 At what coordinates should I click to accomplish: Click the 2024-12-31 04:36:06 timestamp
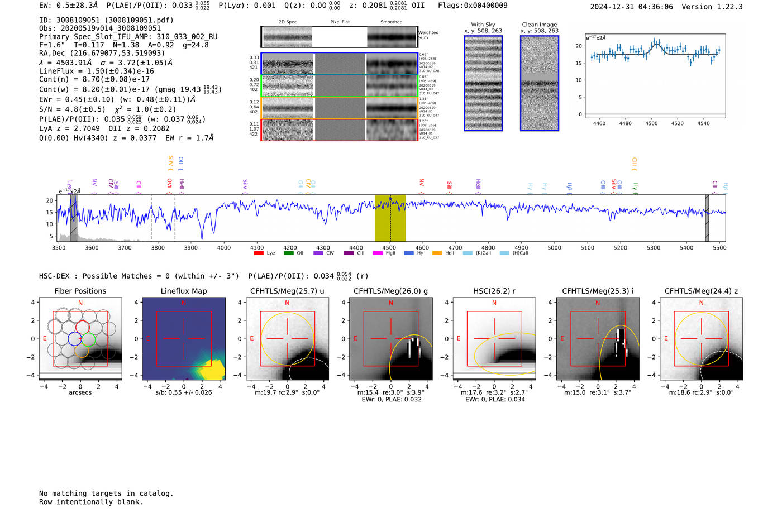coord(632,7)
